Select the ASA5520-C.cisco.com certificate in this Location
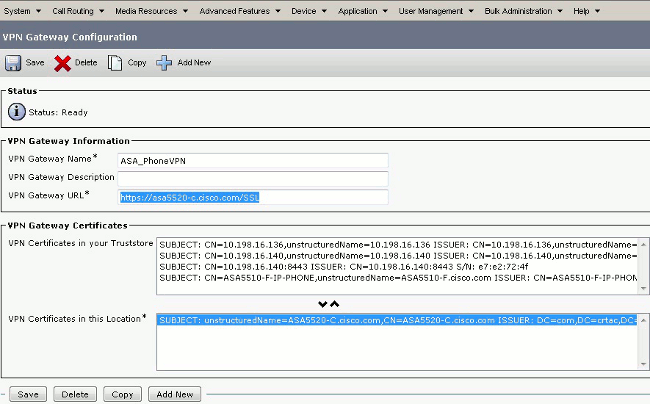The width and height of the screenshot is (650, 404). 398,320
